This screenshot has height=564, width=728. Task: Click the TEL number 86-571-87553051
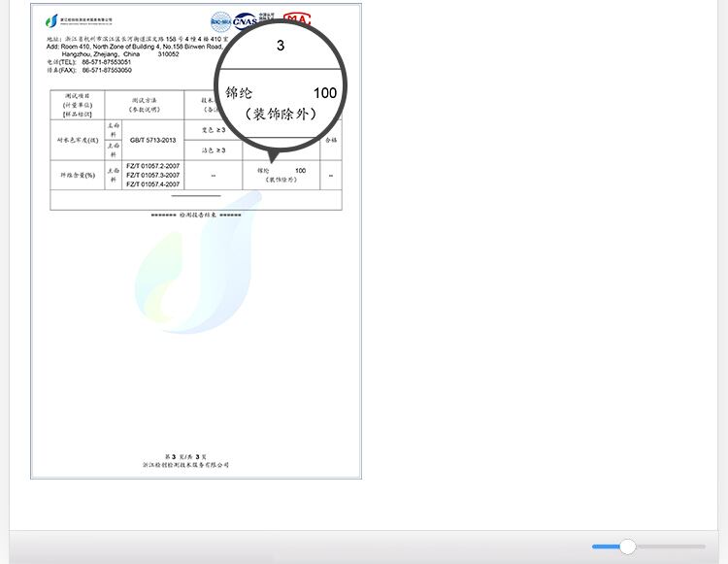[107, 62]
